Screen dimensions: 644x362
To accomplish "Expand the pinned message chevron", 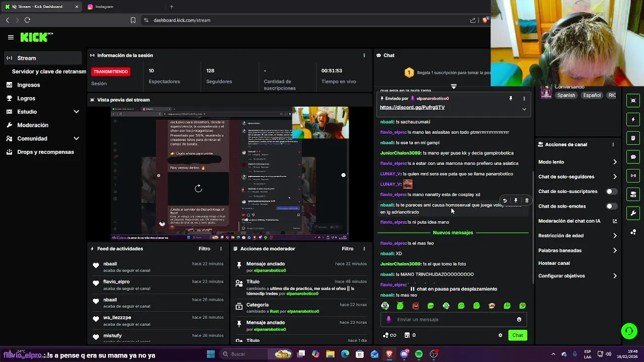I will click(x=524, y=109).
